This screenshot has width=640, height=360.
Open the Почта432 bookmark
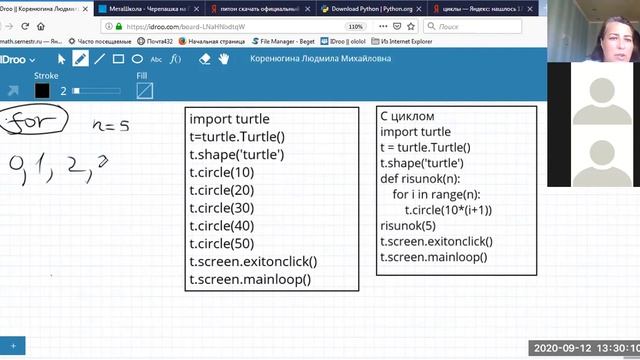coord(155,41)
